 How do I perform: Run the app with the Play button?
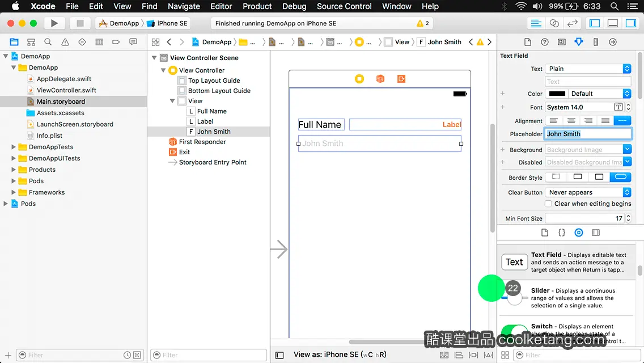pos(54,23)
